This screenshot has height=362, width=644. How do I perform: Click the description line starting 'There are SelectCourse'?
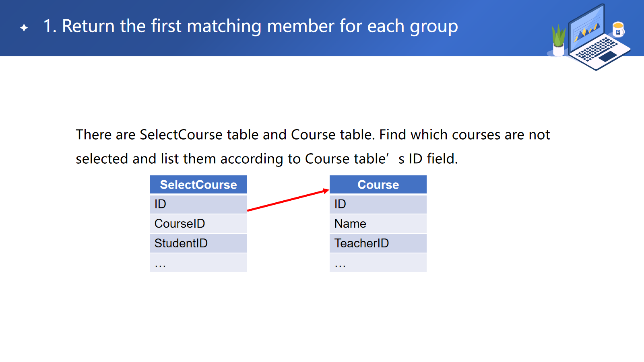pos(313,135)
